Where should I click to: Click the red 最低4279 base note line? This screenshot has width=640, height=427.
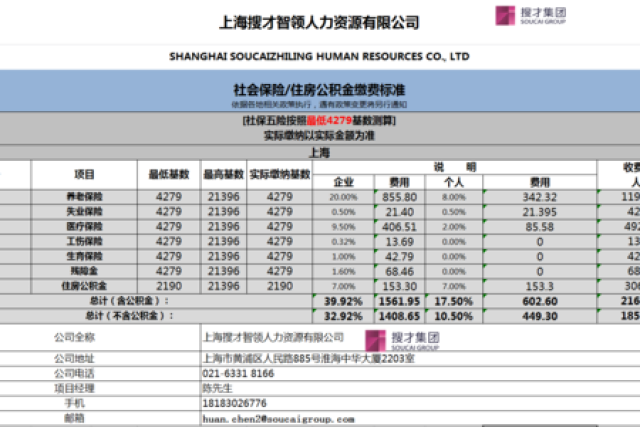[319, 120]
